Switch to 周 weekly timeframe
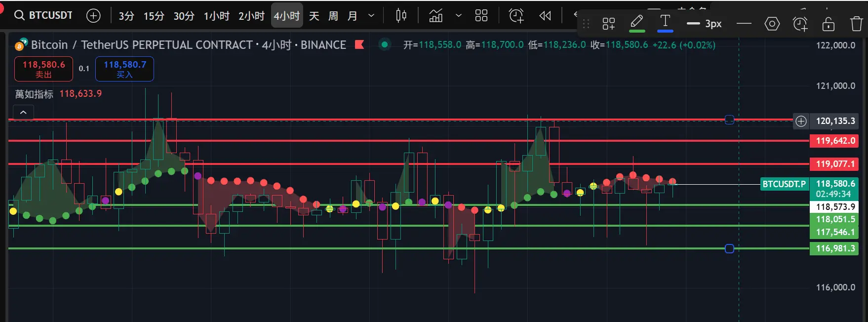 tap(333, 16)
